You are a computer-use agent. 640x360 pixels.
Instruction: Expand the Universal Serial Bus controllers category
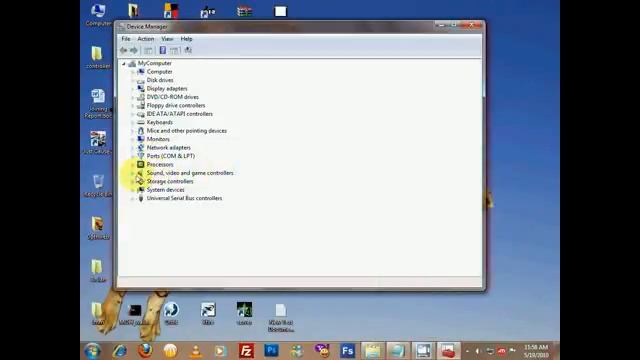[132, 198]
